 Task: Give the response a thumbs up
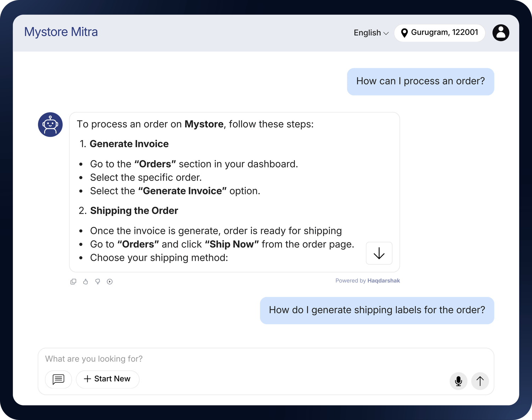pyautogui.click(x=85, y=282)
